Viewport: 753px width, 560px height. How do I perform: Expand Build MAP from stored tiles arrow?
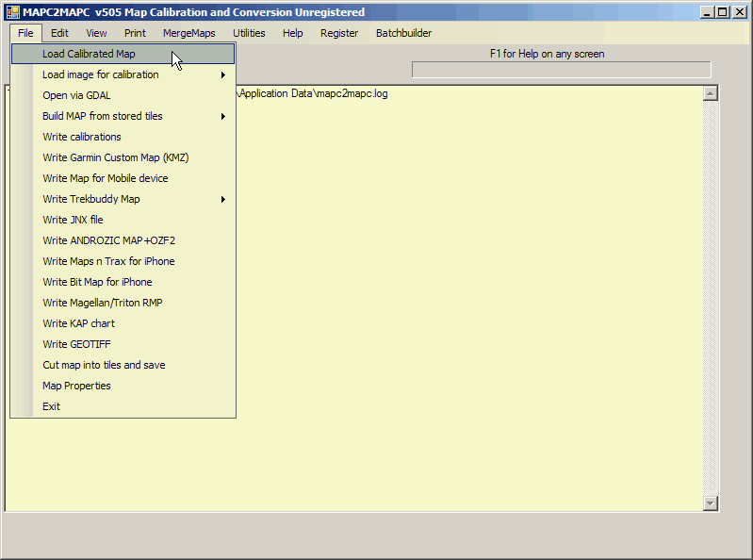[x=222, y=116]
